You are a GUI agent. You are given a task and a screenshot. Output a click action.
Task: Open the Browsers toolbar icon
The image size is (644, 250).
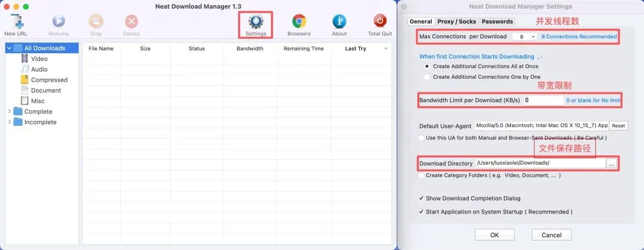point(299,21)
